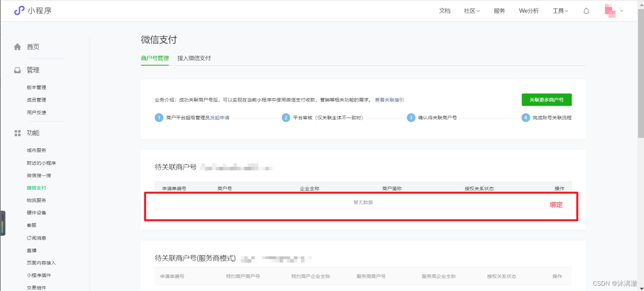Screen dimensions: 644x291
Task: Select 硬件设备 in the sidebar
Action: (x=36, y=213)
